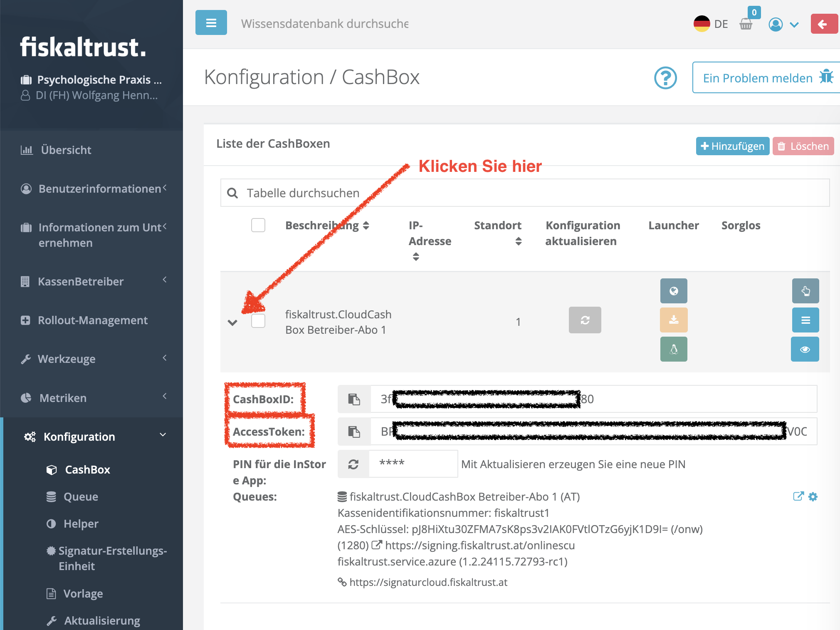
Task: Click the refresh configuration button
Action: pyautogui.click(x=585, y=320)
